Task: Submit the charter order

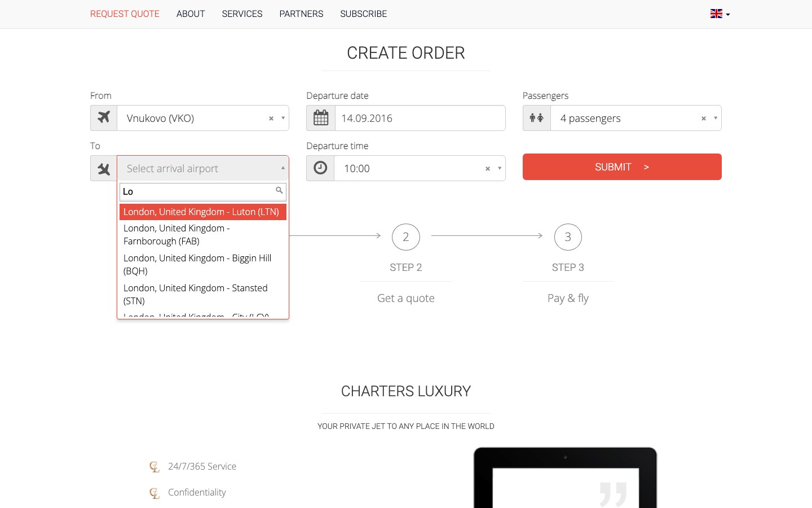Action: pyautogui.click(x=622, y=167)
